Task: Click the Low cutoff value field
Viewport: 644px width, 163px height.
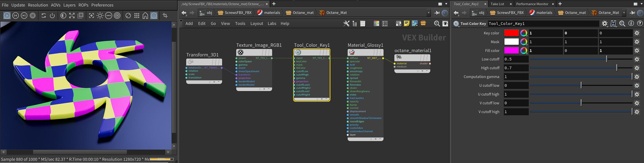Action: [516, 59]
